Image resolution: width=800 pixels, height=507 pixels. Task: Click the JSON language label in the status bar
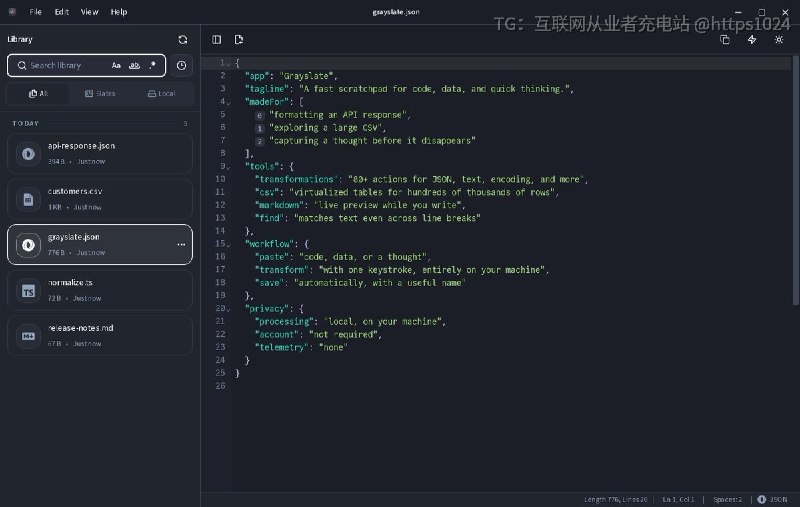(x=778, y=499)
